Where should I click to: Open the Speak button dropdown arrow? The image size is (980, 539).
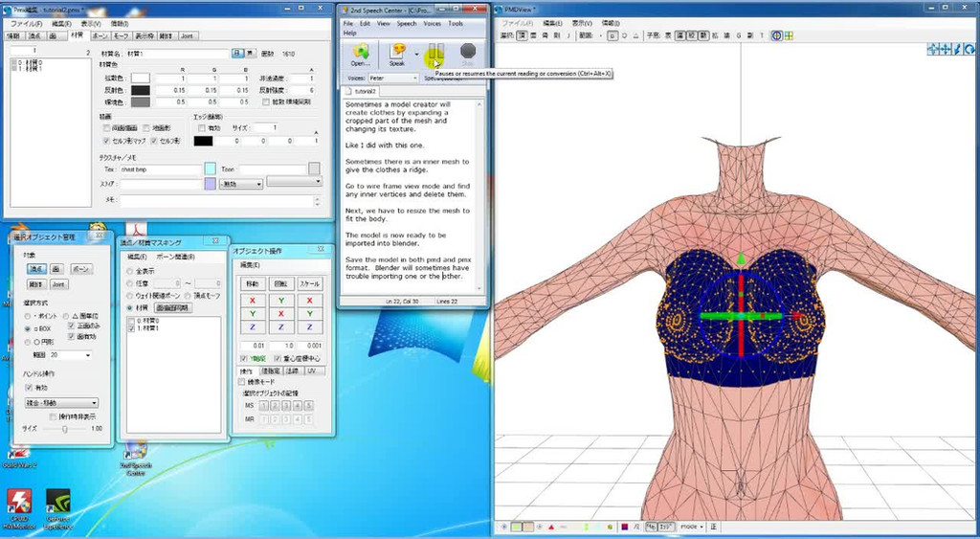coord(416,55)
